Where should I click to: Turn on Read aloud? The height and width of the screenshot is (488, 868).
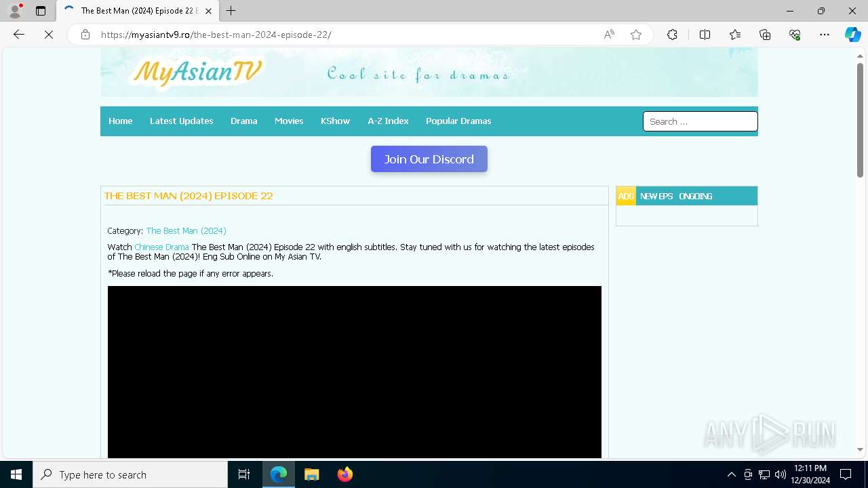pyautogui.click(x=609, y=35)
